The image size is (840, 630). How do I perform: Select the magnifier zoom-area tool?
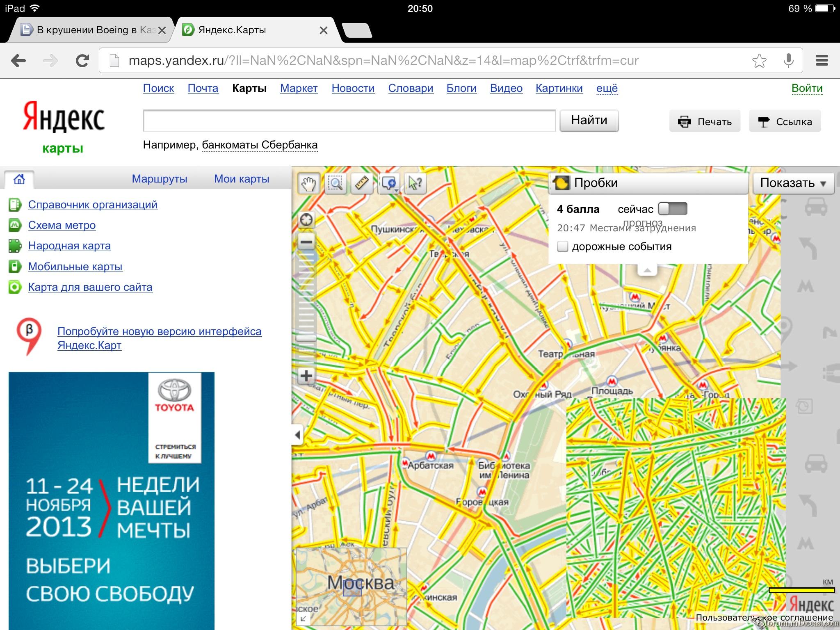click(x=336, y=183)
